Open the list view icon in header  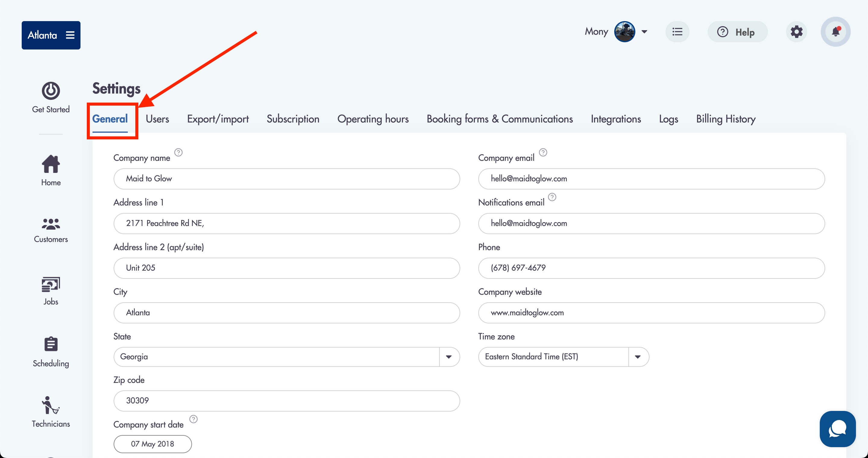coord(677,32)
